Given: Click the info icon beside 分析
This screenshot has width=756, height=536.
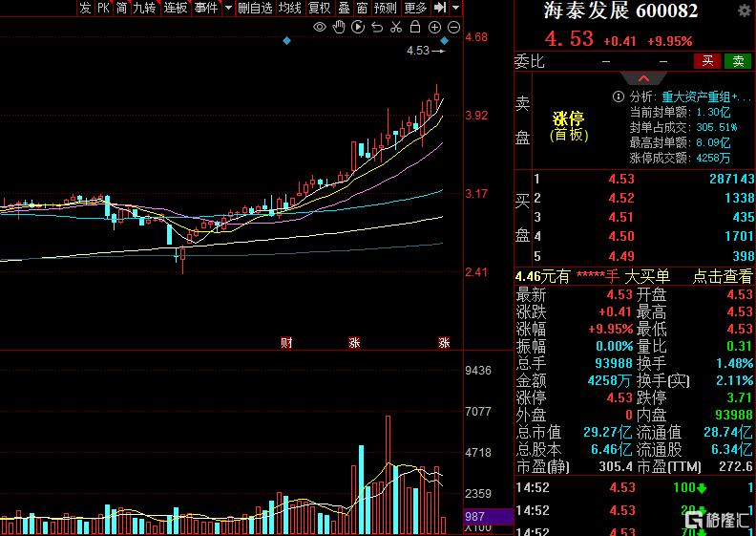Looking at the screenshot, I should (x=619, y=96).
